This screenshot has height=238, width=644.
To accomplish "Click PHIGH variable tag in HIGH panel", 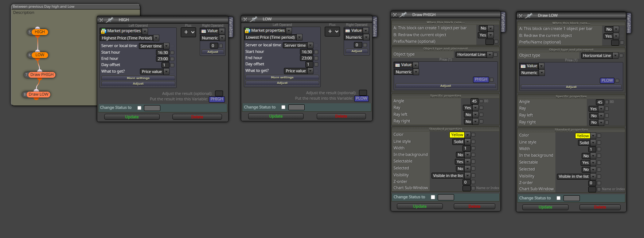I will [217, 99].
